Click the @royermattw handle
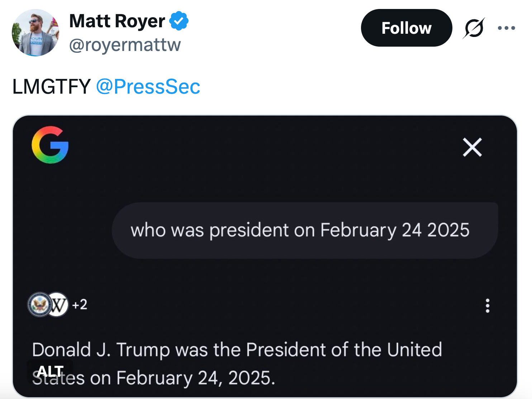Image resolution: width=532 pixels, height=399 pixels. coord(125,45)
